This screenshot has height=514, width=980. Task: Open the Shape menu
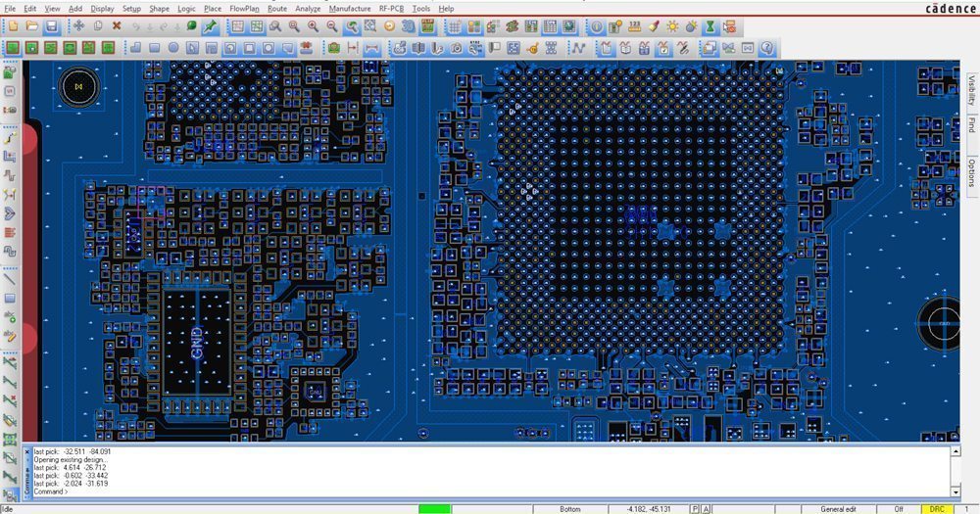click(x=159, y=9)
